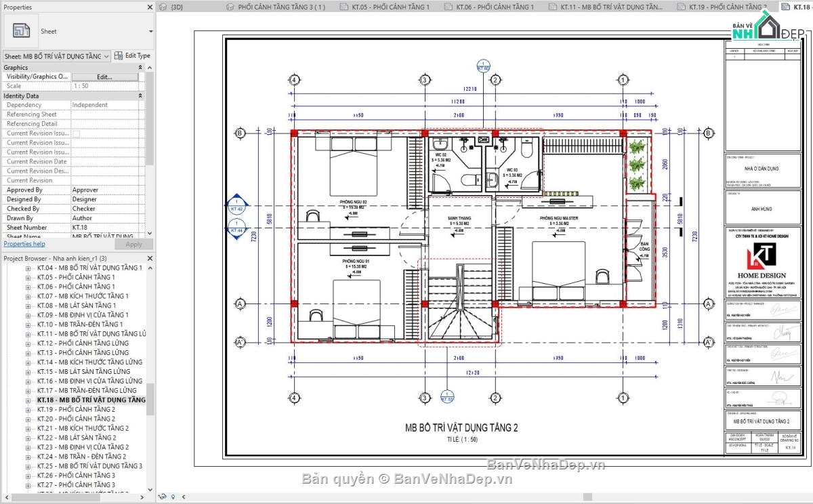The width and height of the screenshot is (813, 504).
Task: Select KT.20 - PHỐI CẢNH TẦNG 2 sheet
Action: pyautogui.click(x=76, y=419)
